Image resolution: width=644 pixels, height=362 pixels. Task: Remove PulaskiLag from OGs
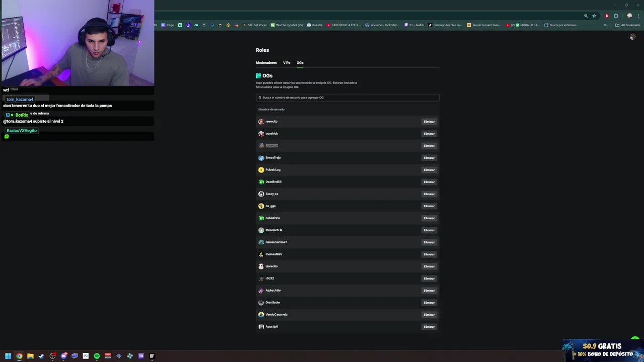click(x=429, y=170)
